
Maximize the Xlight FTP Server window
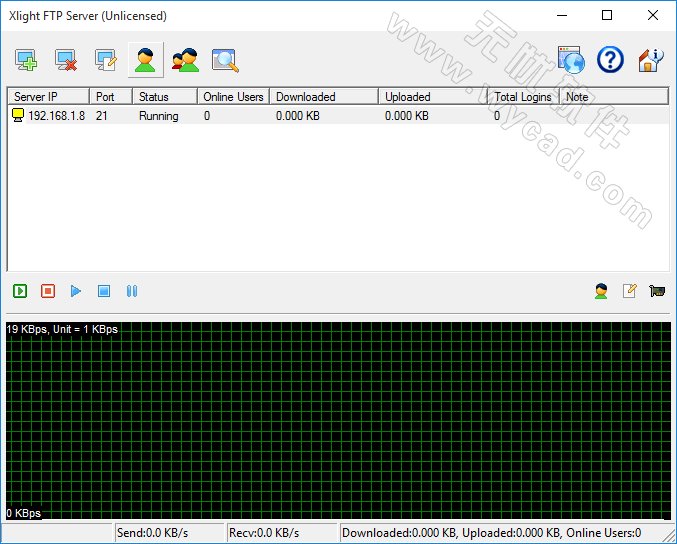point(607,16)
